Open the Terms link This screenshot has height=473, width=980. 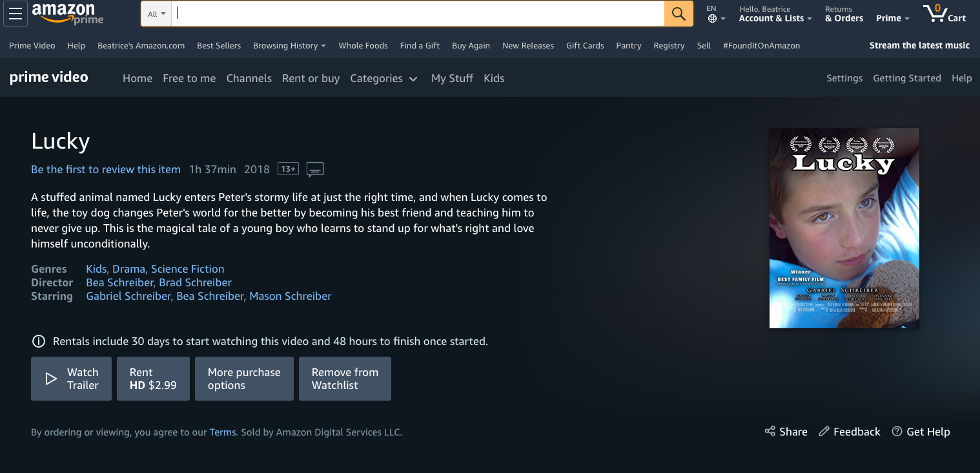tap(223, 432)
